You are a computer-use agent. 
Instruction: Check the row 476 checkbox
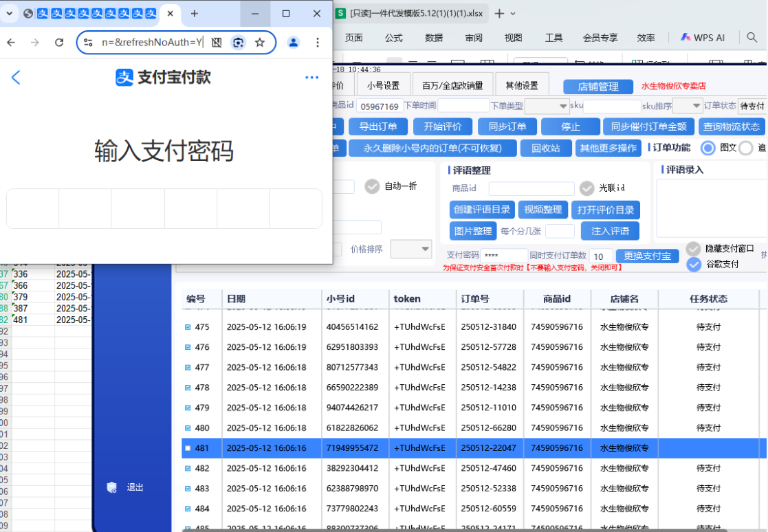tap(186, 347)
